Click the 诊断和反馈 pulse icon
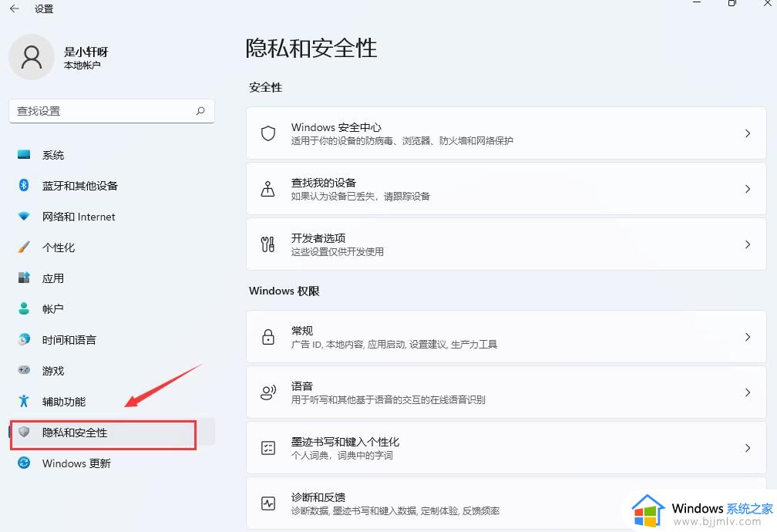The height and width of the screenshot is (532, 777). (x=268, y=503)
